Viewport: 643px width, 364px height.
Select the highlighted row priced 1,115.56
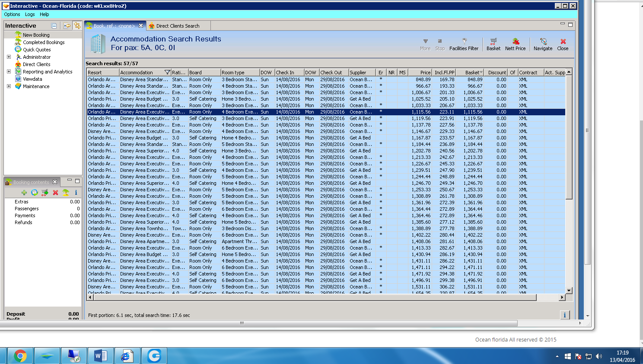tap(326, 112)
